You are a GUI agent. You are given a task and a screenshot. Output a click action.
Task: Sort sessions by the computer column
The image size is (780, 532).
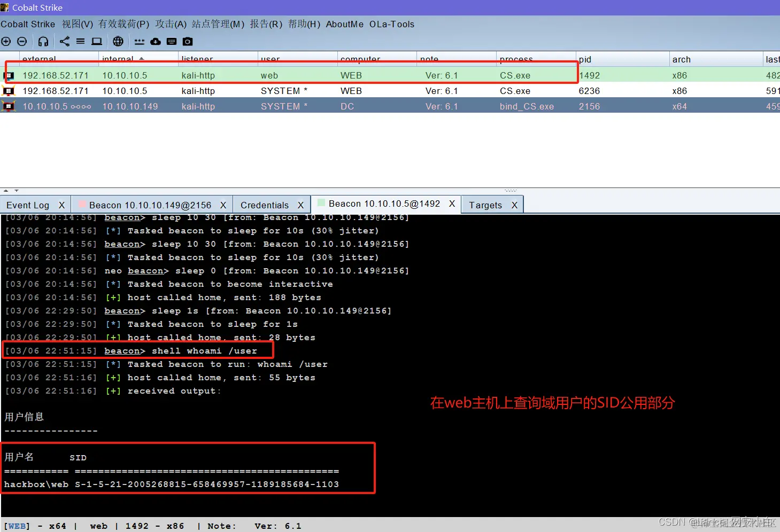click(x=377, y=59)
